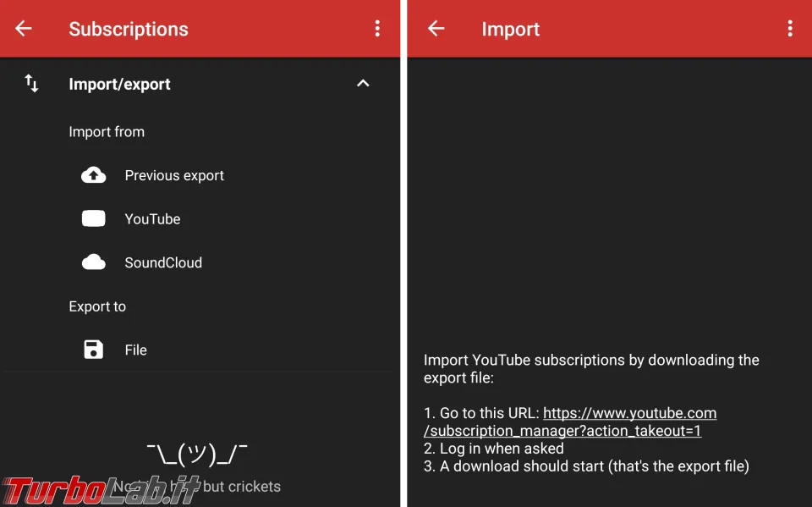Click the SoundCloud cloud icon
Screen dimensions: 812x507
coord(94,262)
